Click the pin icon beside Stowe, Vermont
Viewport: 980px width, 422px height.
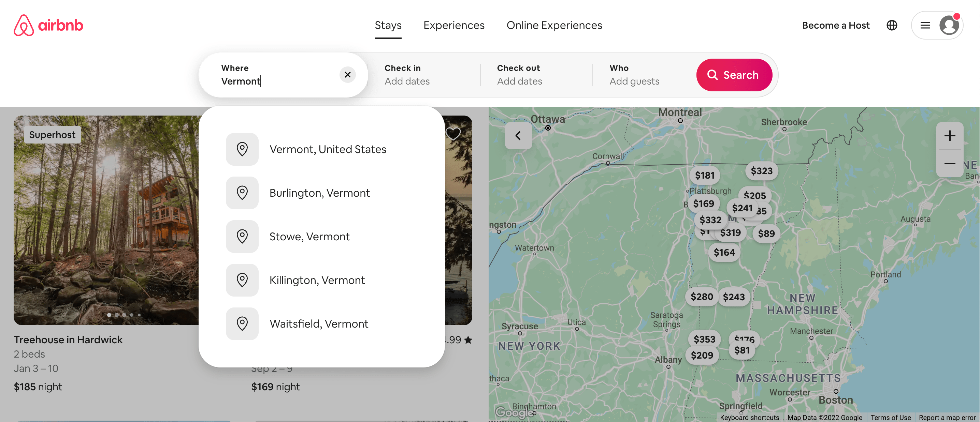(x=242, y=237)
